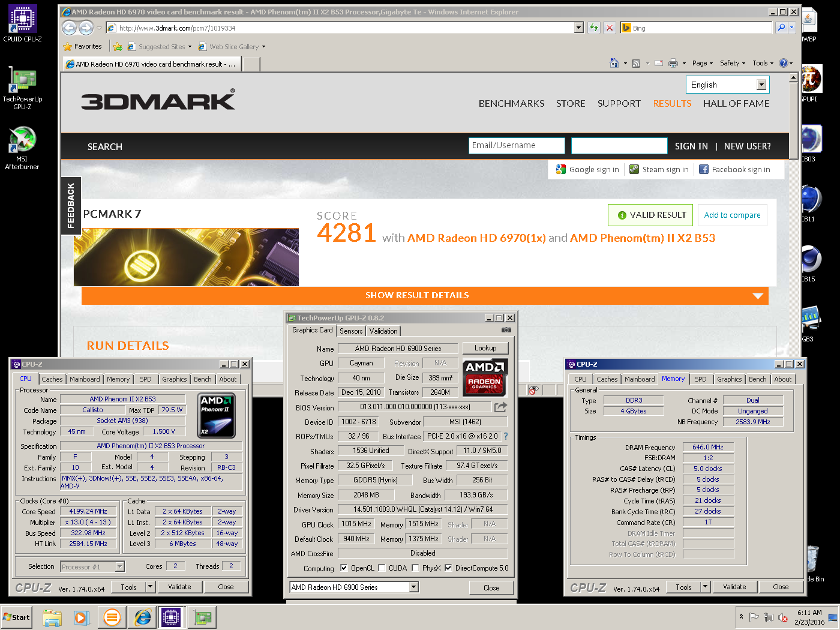The image size is (840, 630).
Task: Open the Graphics tab in right CPU-Z window
Action: coord(729,379)
